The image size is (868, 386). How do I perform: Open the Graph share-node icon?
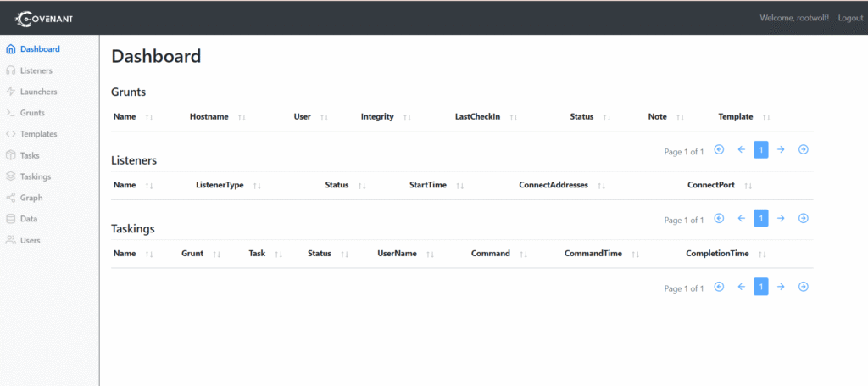click(x=10, y=198)
